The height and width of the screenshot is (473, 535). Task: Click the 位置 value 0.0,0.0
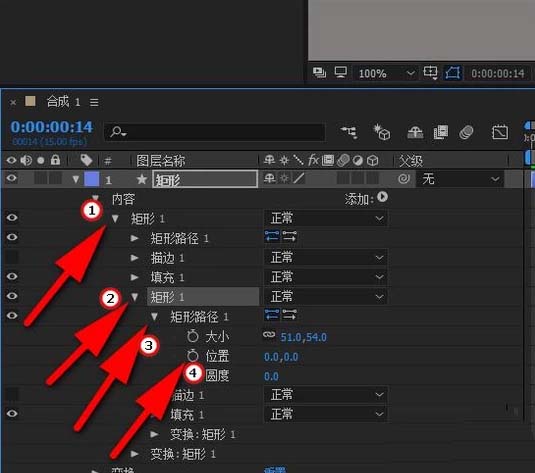[x=281, y=357]
